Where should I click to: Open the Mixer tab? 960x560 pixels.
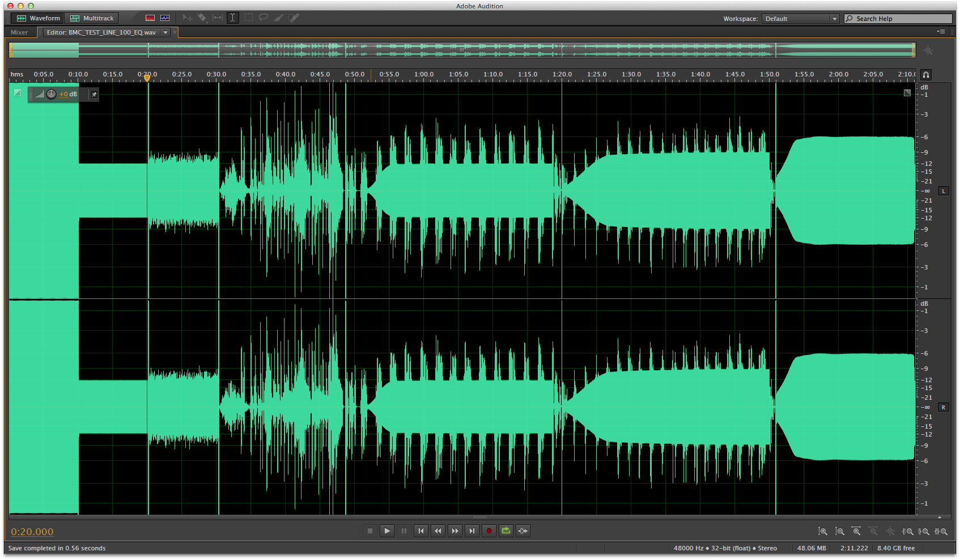coord(19,32)
